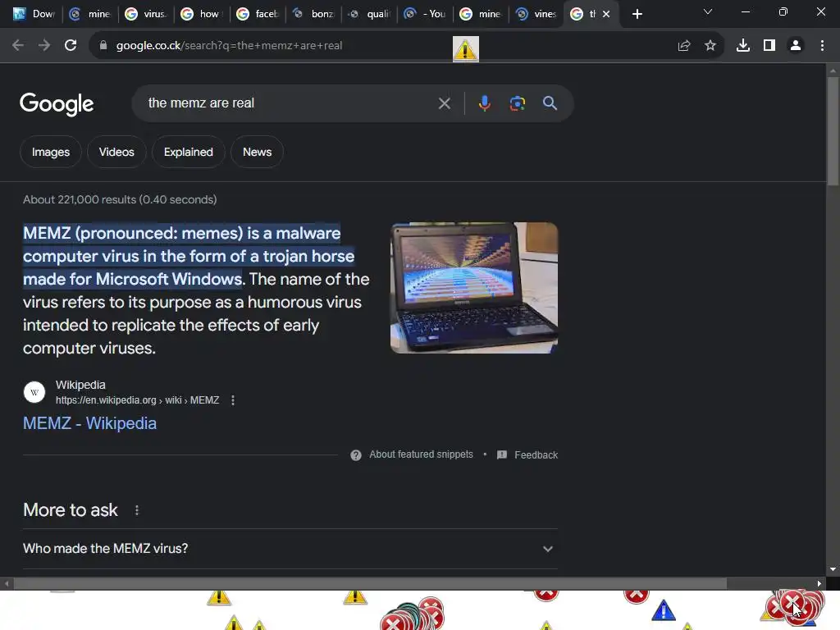Switch to the 'virus' tab
The height and width of the screenshot is (630, 840).
tap(146, 14)
